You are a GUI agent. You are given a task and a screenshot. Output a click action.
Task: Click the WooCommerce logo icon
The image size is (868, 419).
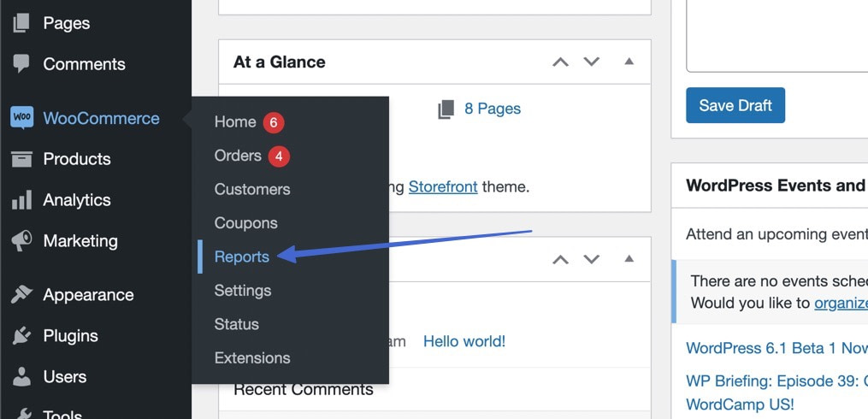[21, 118]
